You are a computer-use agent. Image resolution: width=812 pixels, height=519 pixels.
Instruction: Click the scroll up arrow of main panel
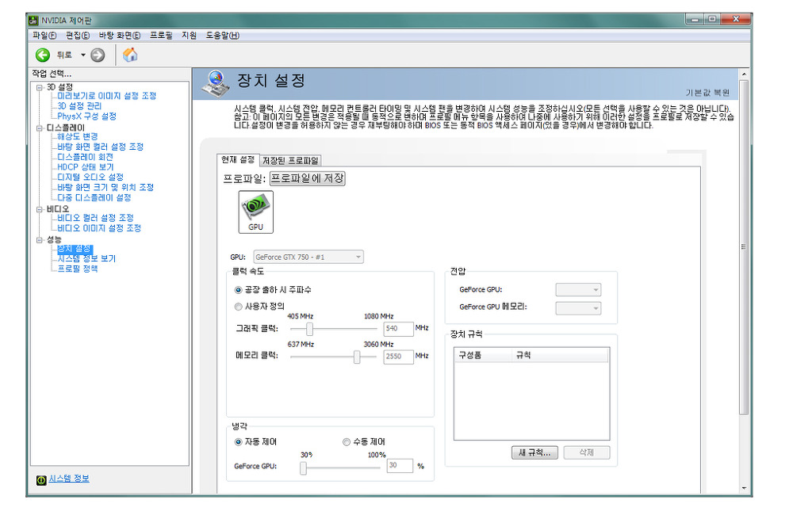click(x=744, y=74)
